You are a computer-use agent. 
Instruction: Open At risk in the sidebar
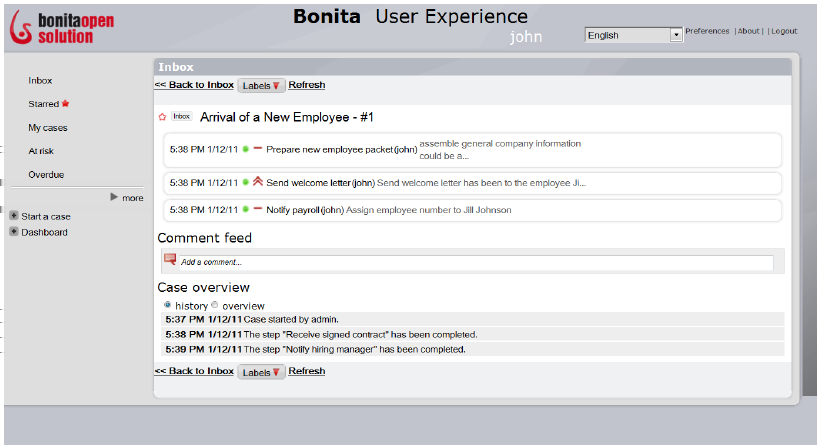pos(41,151)
